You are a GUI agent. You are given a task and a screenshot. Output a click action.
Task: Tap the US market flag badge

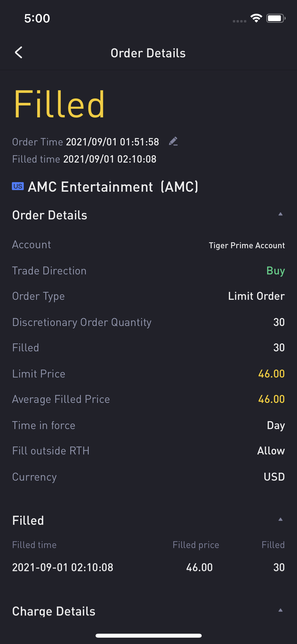point(18,186)
